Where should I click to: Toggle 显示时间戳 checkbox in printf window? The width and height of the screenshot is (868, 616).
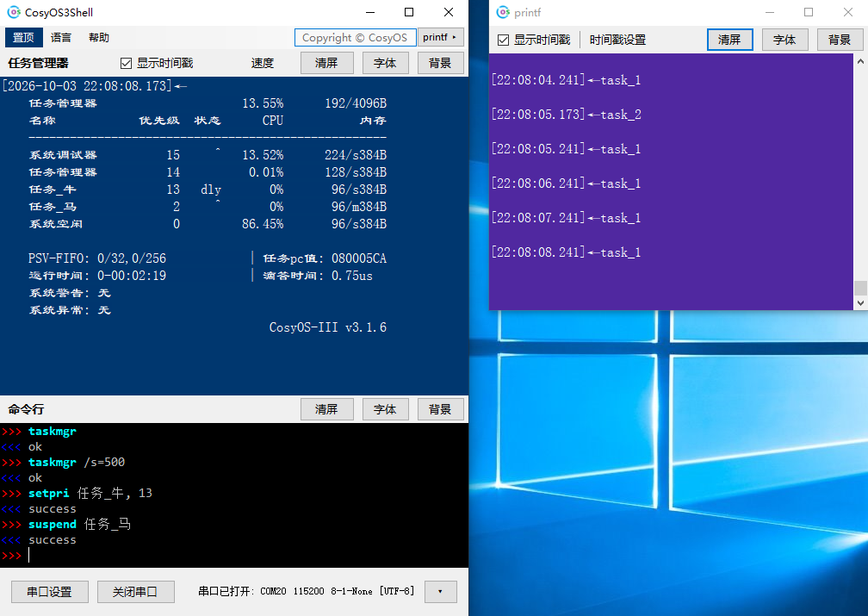tap(503, 40)
